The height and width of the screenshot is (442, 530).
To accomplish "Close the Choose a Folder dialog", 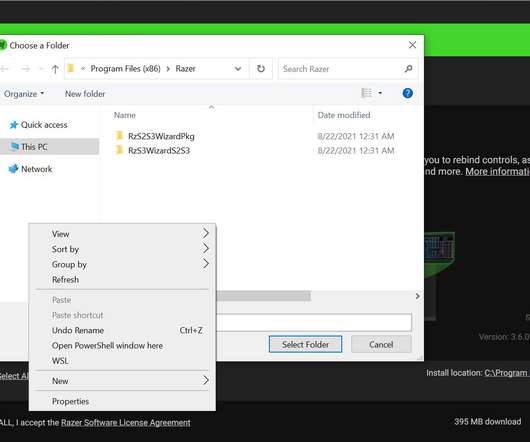I will [412, 45].
